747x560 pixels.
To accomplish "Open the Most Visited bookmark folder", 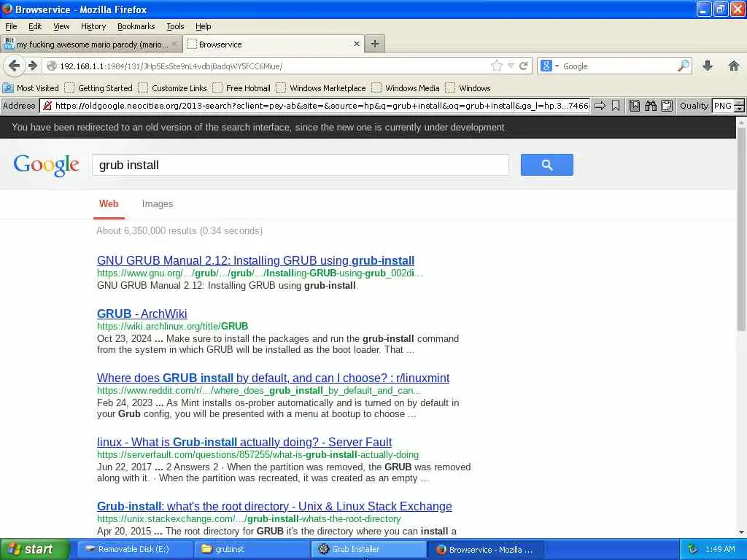I will 31,88.
